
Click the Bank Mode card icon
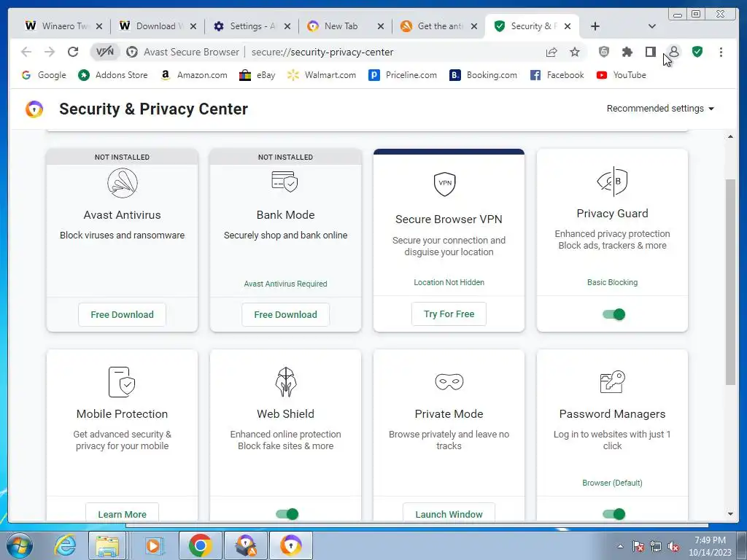click(285, 182)
